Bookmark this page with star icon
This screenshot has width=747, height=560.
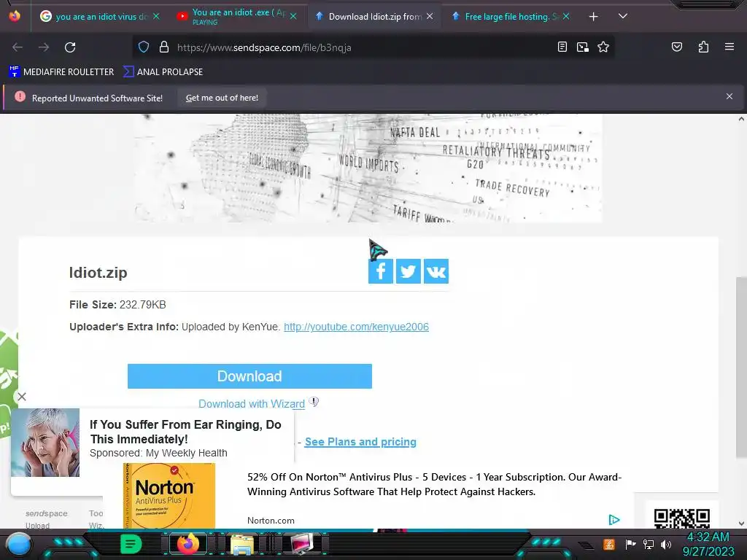603,47
